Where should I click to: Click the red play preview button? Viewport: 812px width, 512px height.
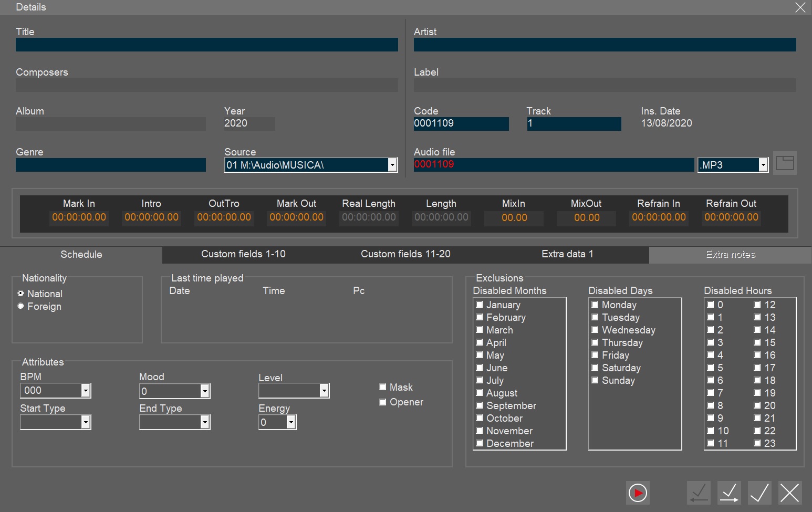point(638,493)
